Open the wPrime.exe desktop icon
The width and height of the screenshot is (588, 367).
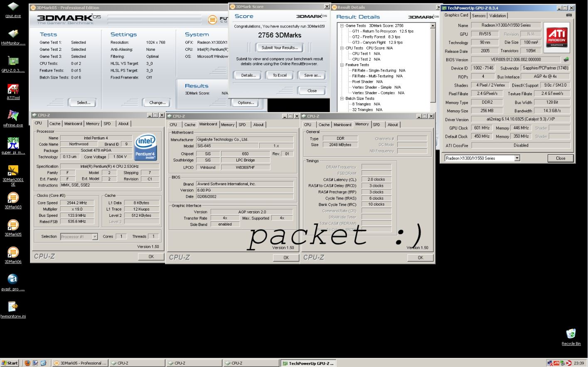point(13,116)
